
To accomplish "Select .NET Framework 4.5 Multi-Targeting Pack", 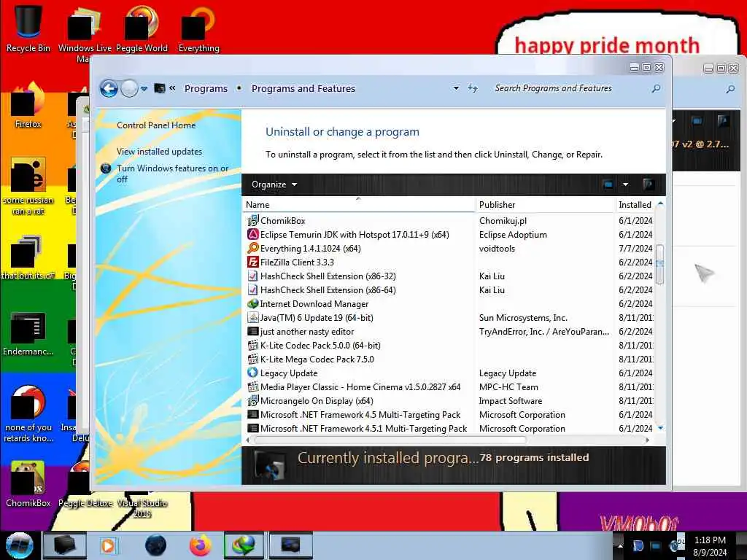I will pos(360,415).
